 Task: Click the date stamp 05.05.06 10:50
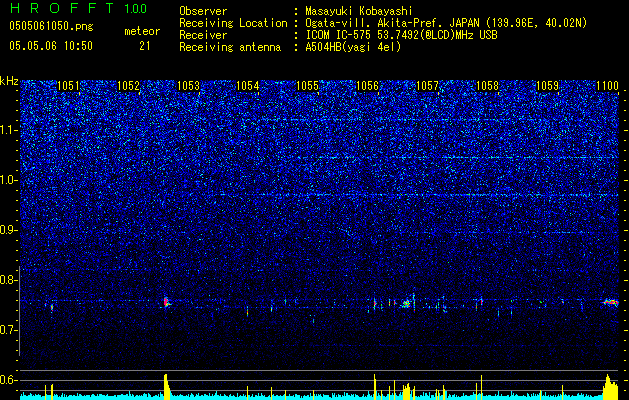pyautogui.click(x=51, y=46)
